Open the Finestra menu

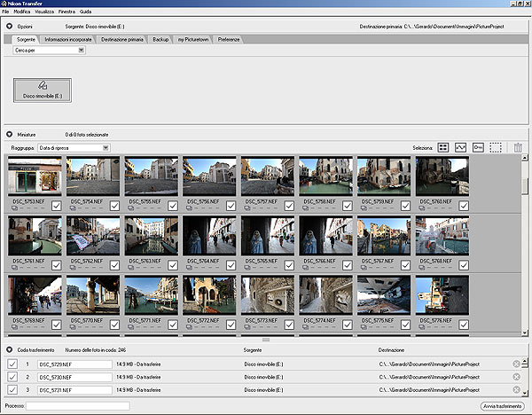tap(66, 12)
